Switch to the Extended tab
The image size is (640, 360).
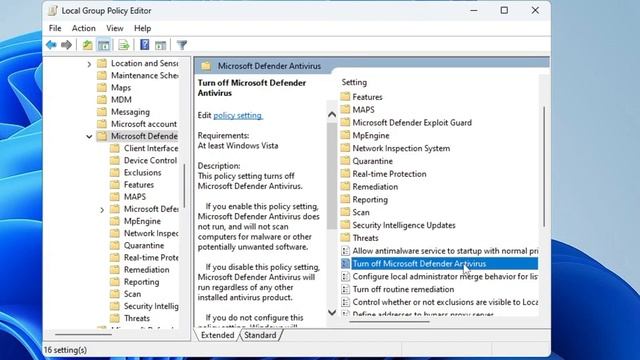coord(217,335)
